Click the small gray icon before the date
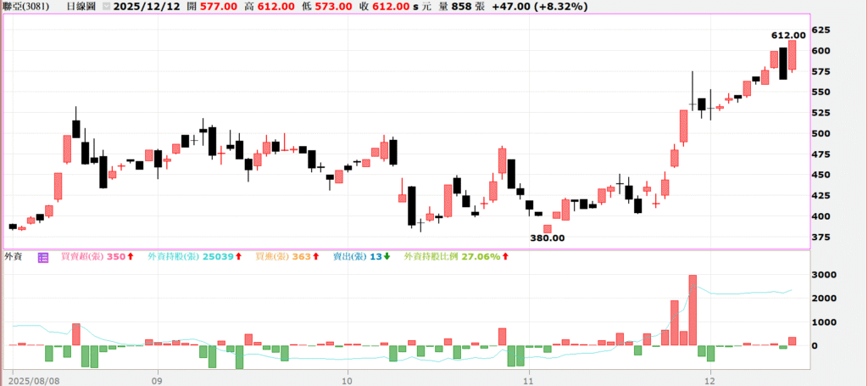 (x=105, y=5)
